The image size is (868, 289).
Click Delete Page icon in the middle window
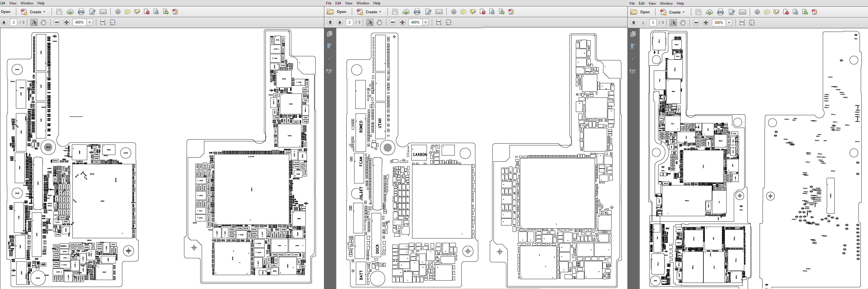click(483, 12)
